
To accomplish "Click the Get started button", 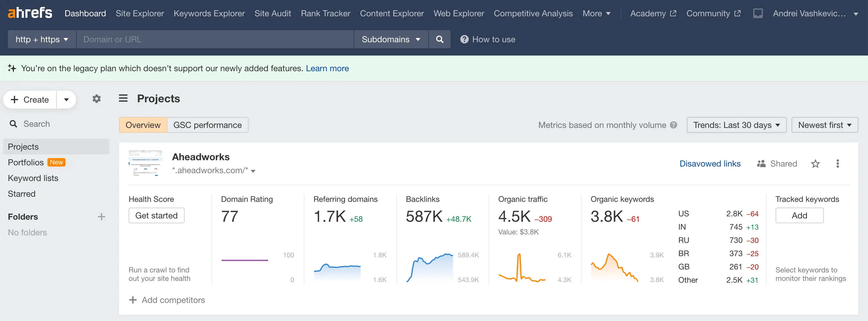I will 156,216.
